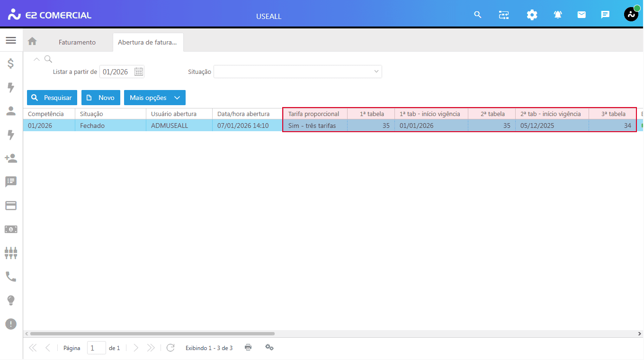This screenshot has width=644, height=360.
Task: Open the search magnifier in top bar
Action: coord(478,15)
